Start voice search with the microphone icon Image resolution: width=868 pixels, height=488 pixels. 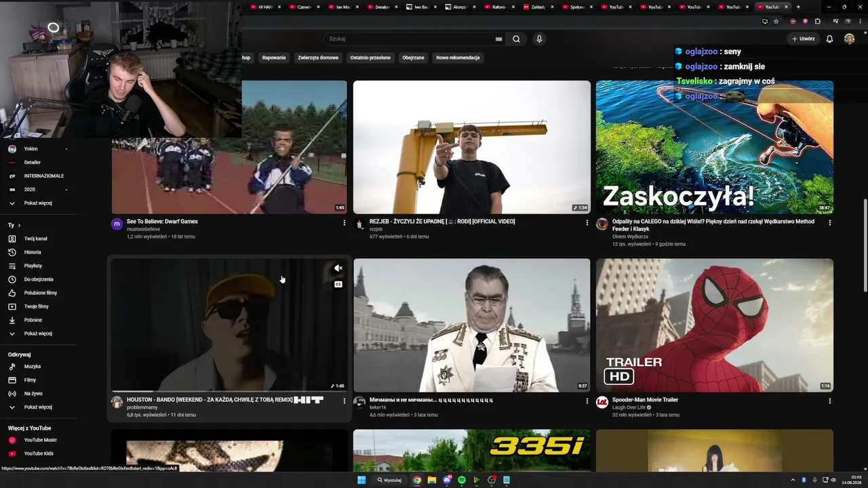539,39
